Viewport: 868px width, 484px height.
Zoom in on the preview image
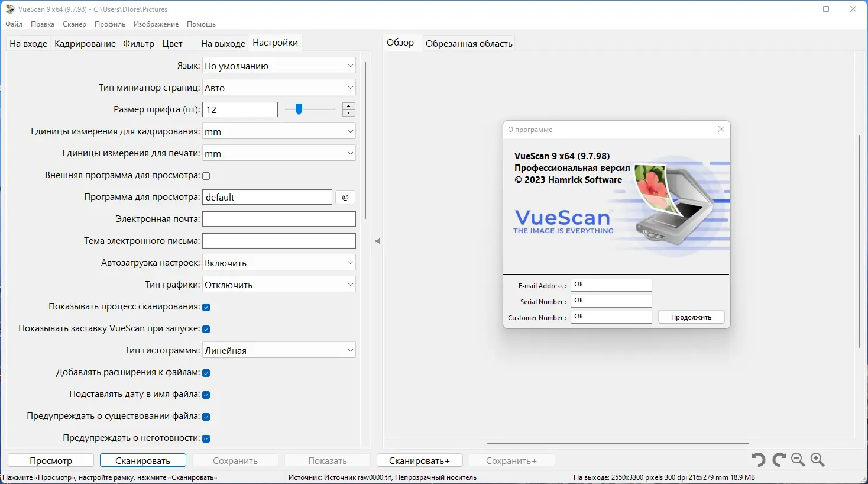pyautogui.click(x=818, y=460)
